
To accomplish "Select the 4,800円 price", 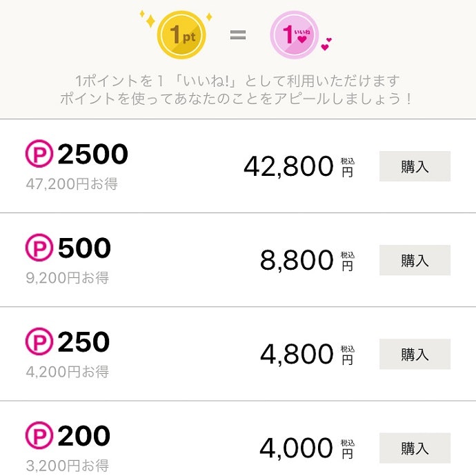I will coord(306,354).
